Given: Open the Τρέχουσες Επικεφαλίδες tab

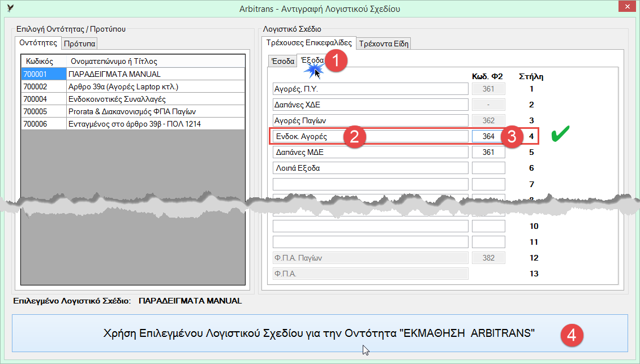Looking at the screenshot, I should 308,43.
